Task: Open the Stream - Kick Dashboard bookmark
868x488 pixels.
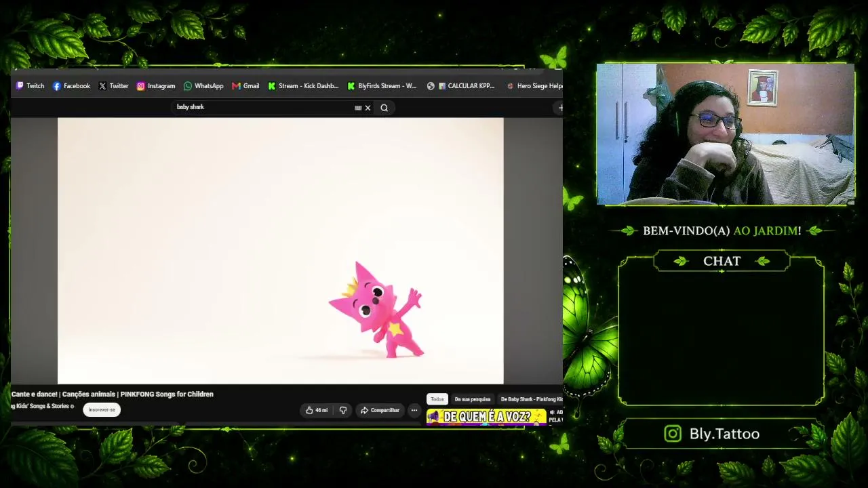Action: coord(303,86)
